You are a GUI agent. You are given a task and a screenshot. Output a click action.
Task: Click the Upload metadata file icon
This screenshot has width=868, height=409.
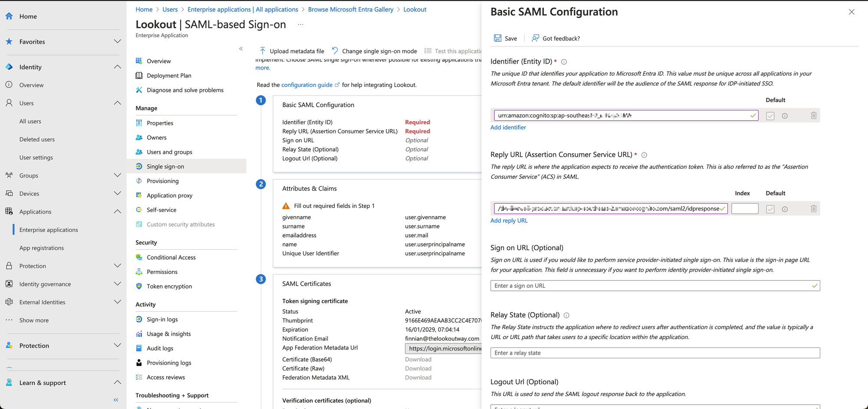coord(263,51)
